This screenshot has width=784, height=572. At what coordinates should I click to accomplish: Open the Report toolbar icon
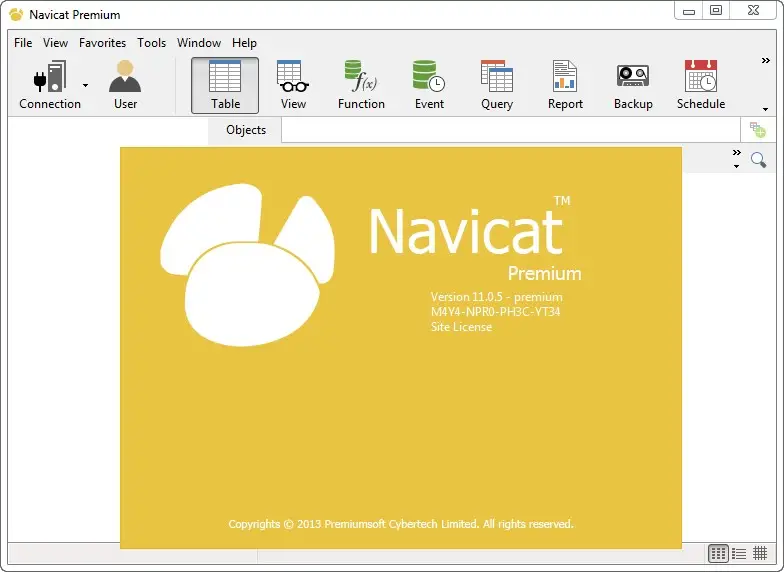coord(565,85)
